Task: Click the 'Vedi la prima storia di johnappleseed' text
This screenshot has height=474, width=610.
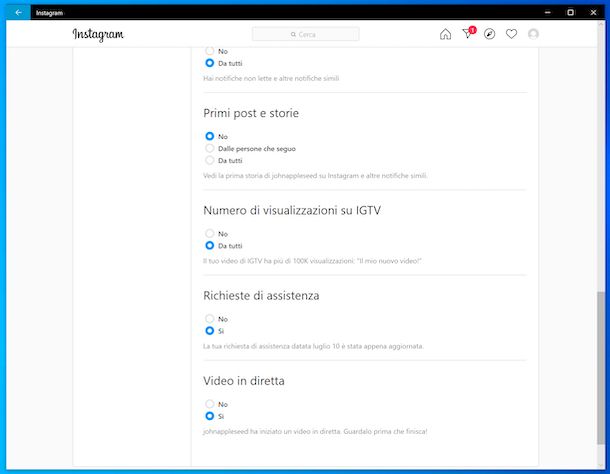Action: 315,176
